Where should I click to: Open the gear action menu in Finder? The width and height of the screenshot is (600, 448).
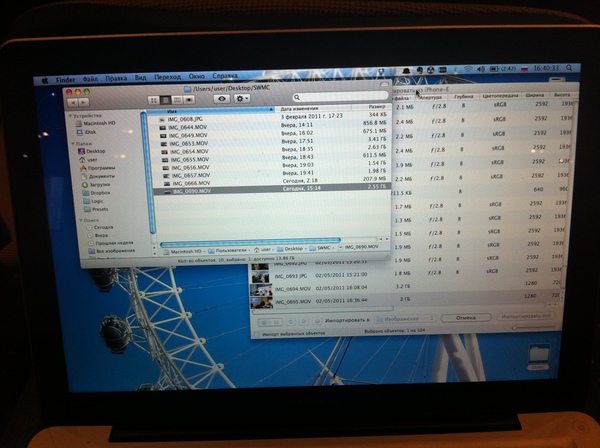point(241,98)
